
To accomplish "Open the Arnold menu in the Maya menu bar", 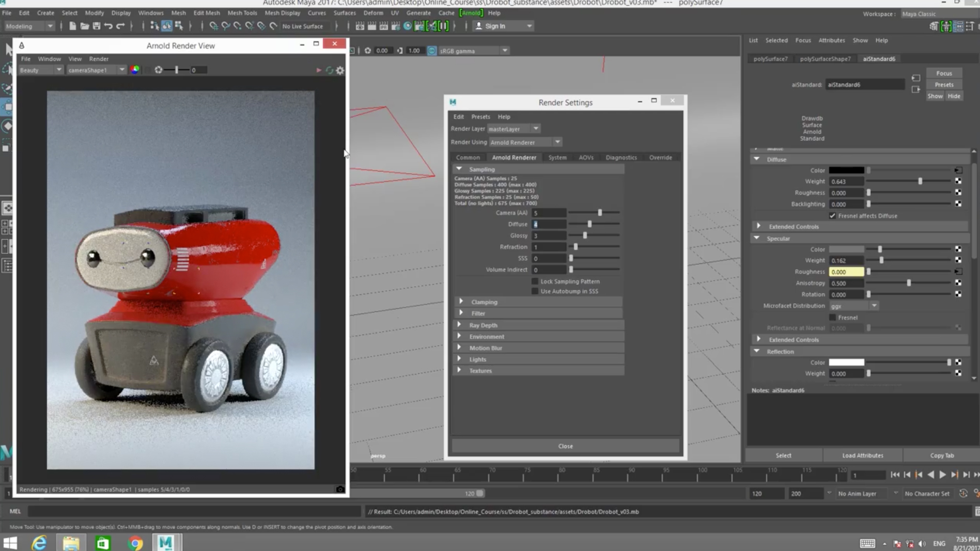I will 471,13.
